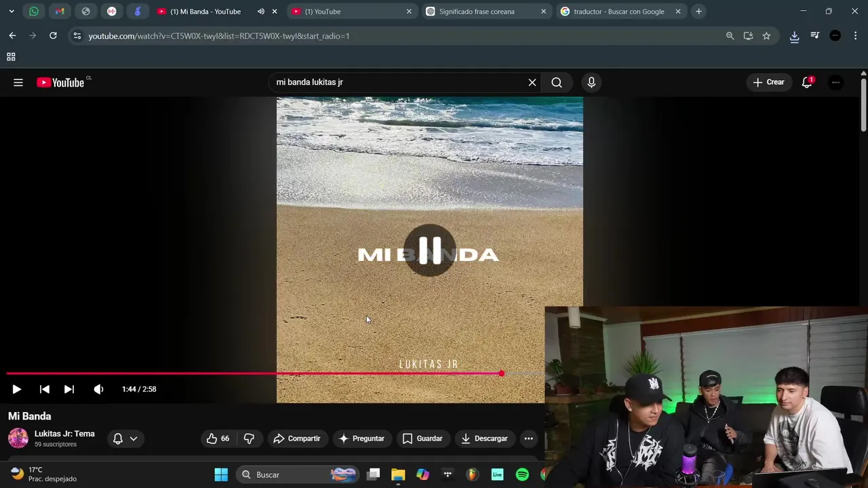The image size is (868, 488).
Task: Click the Descargar button
Action: click(484, 439)
